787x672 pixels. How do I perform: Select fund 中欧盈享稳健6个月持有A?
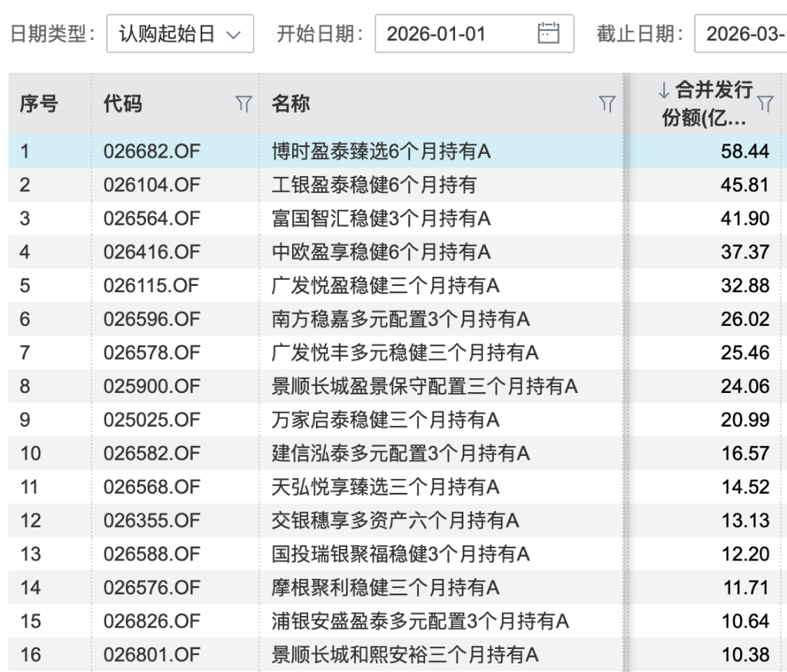coord(381,252)
